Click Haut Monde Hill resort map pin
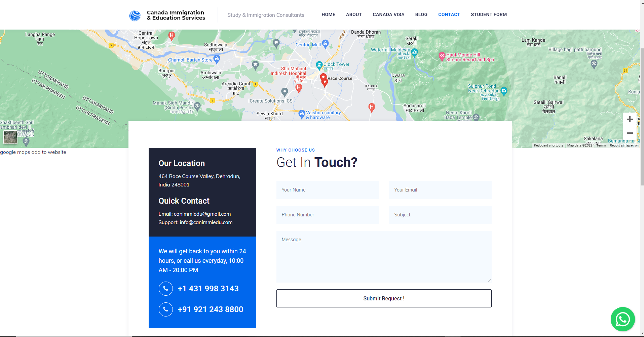The height and width of the screenshot is (337, 644). coord(442,56)
